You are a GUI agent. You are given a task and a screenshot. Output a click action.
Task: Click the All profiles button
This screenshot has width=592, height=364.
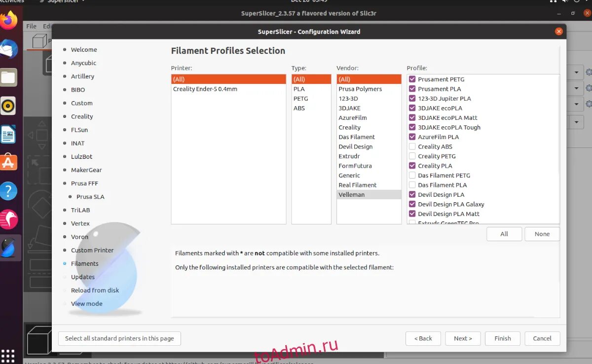[x=504, y=234]
